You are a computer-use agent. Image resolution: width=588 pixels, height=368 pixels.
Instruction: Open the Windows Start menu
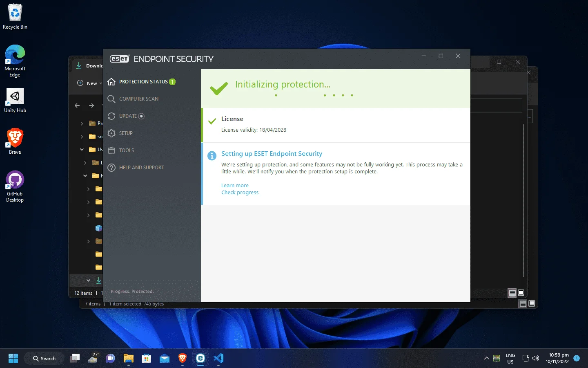point(13,359)
